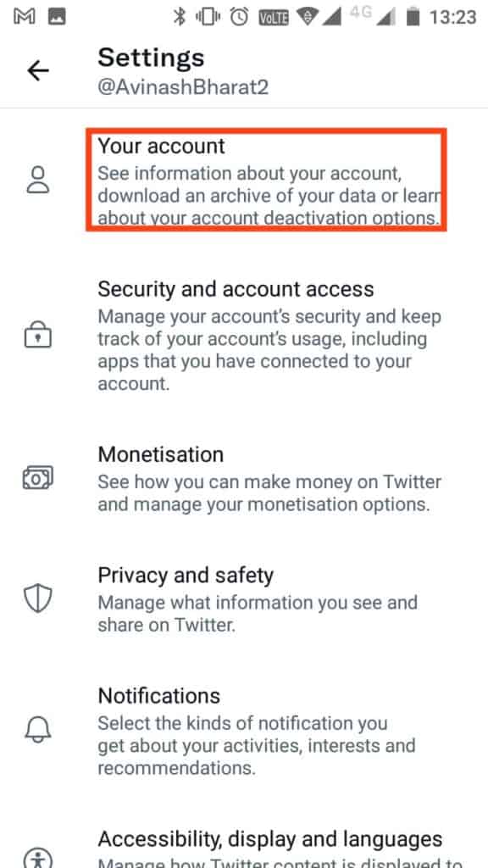488x868 pixels.
Task: Tap the Bluetooth icon in status bar
Action: pos(180,17)
